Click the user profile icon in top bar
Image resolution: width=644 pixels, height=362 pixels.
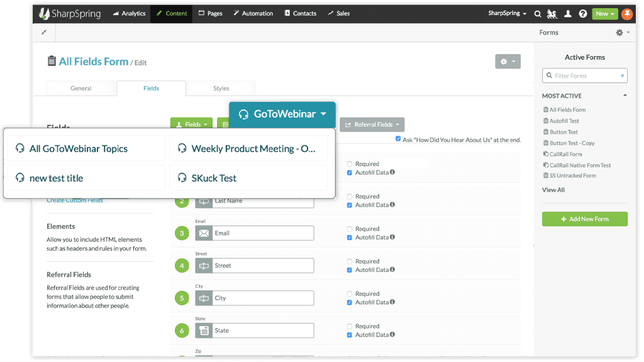pos(568,14)
